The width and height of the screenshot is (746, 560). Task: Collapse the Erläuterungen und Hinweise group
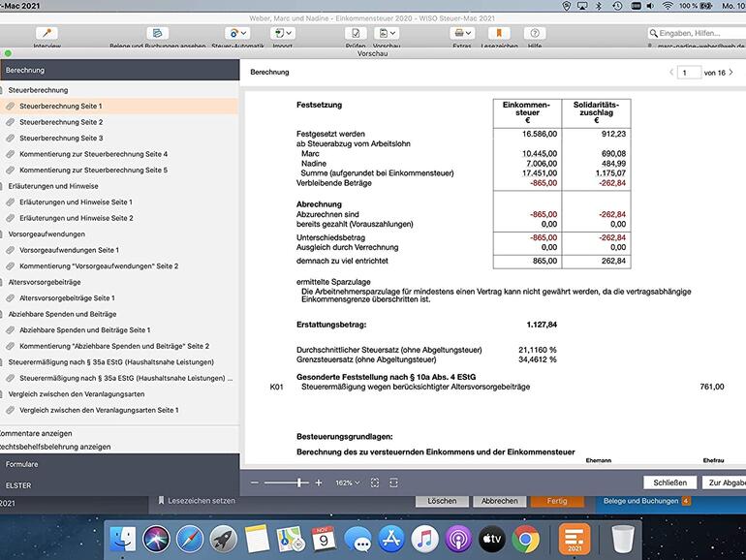coord(53,186)
